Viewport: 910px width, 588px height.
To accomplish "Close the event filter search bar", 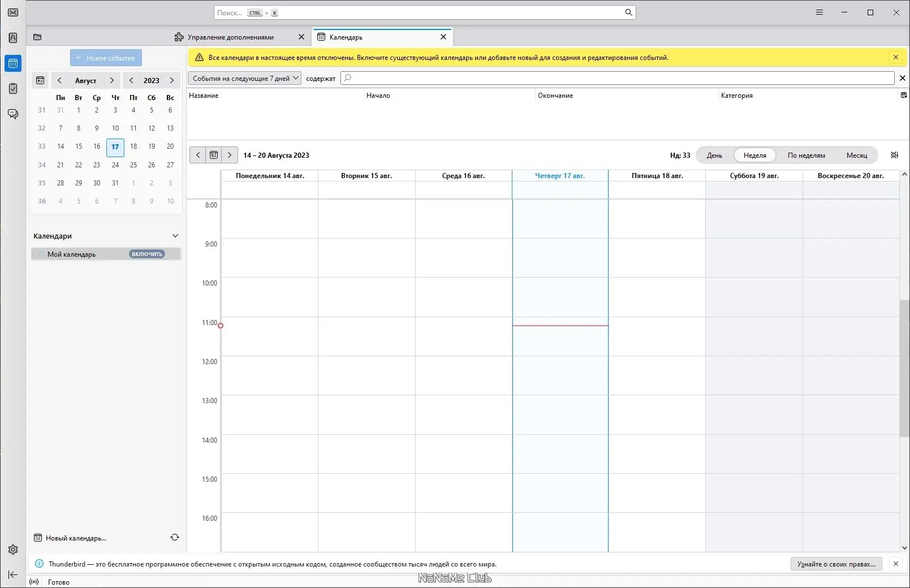I will click(x=903, y=78).
